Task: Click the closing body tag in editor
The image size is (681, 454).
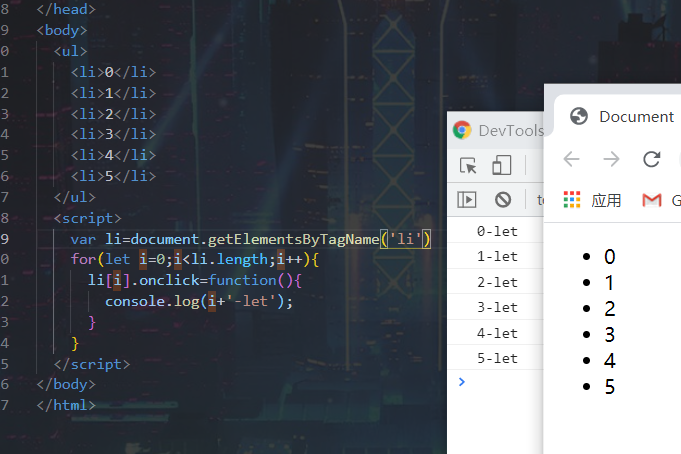Action: (66, 384)
